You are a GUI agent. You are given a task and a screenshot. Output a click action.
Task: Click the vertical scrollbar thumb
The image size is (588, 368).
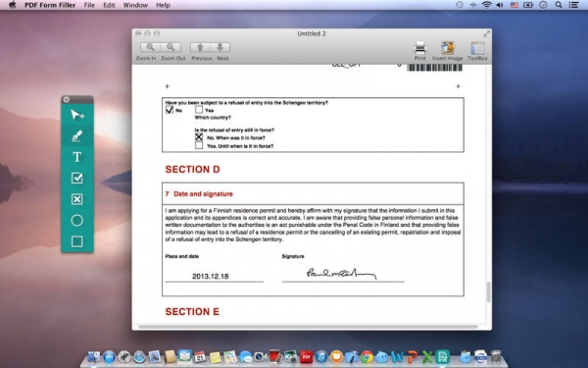click(x=488, y=291)
